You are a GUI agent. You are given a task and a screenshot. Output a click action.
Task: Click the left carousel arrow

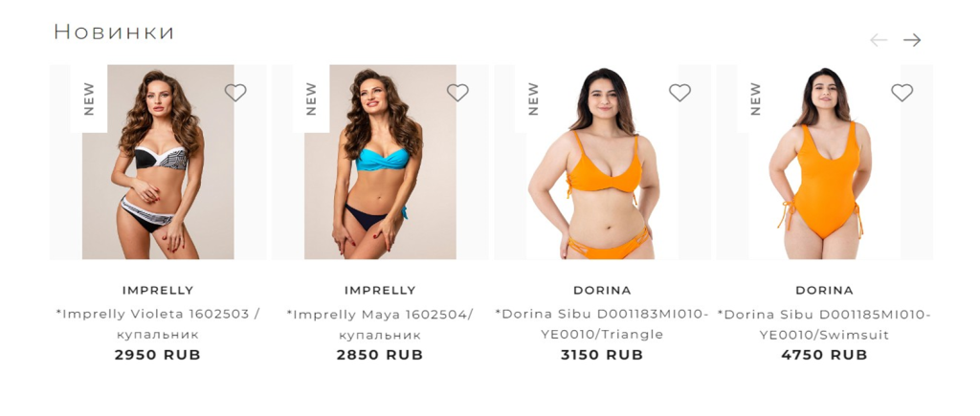(879, 40)
